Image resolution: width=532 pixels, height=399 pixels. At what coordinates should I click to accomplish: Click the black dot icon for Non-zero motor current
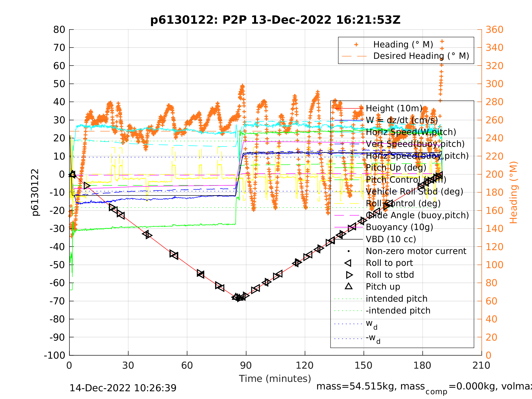[349, 251]
